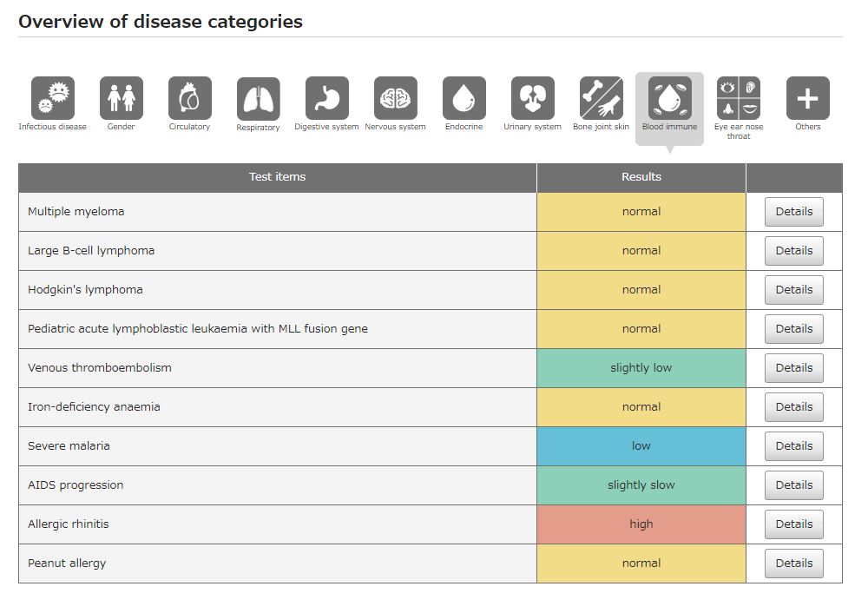View Details for Severe malaria
The width and height of the screenshot is (868, 613).
point(793,445)
